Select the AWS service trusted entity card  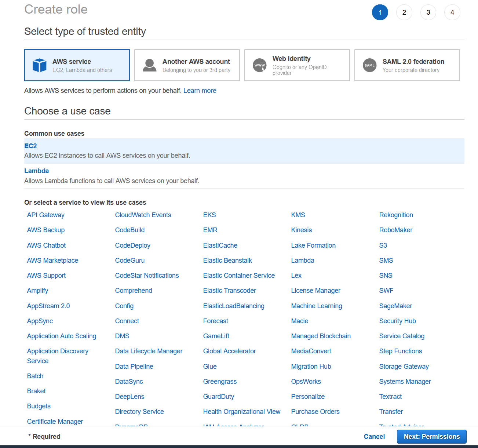77,65
